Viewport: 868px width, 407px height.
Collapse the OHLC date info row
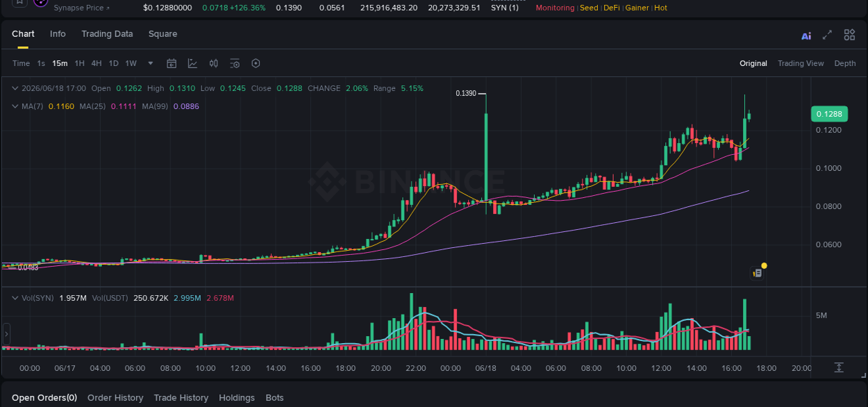coord(15,88)
